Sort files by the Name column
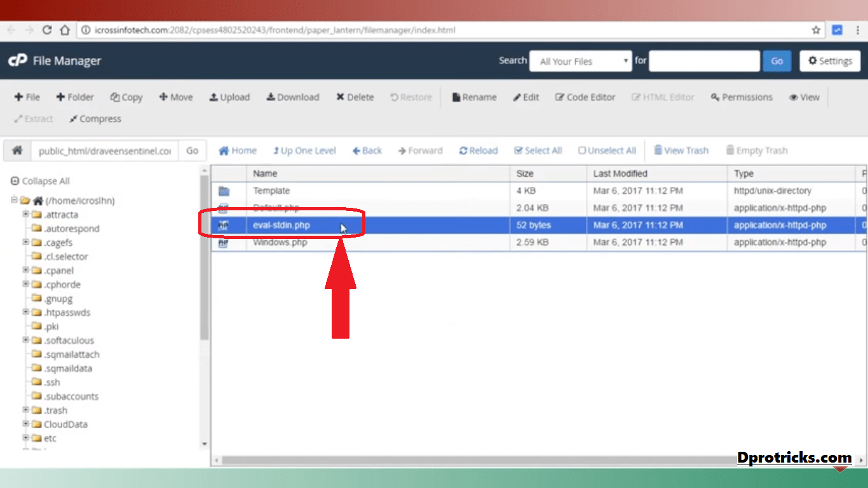This screenshot has width=868, height=488. point(378,173)
